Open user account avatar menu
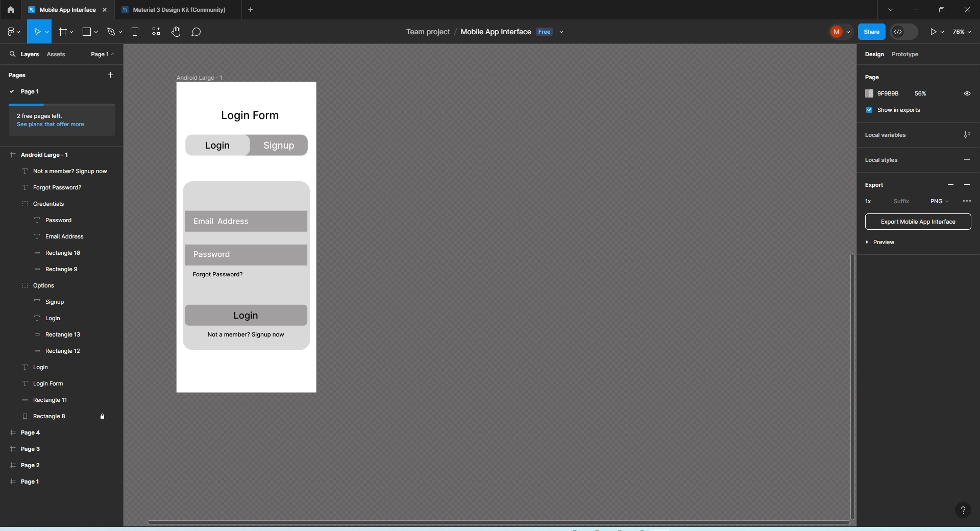 click(840, 32)
